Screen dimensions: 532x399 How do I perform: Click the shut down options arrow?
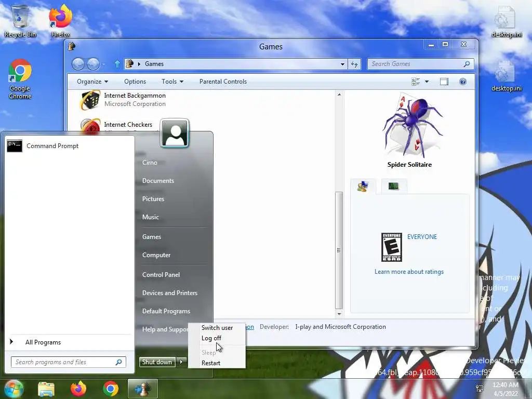point(181,362)
